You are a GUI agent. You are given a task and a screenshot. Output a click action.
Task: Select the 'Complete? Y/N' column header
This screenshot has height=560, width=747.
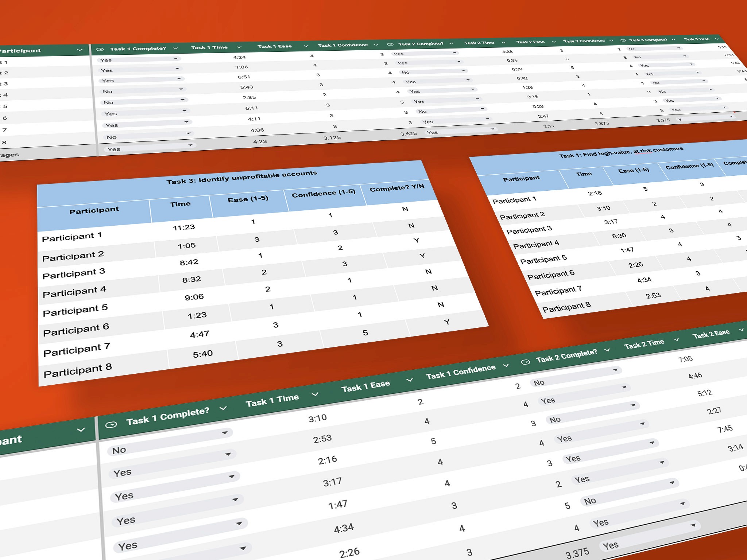coord(397,188)
